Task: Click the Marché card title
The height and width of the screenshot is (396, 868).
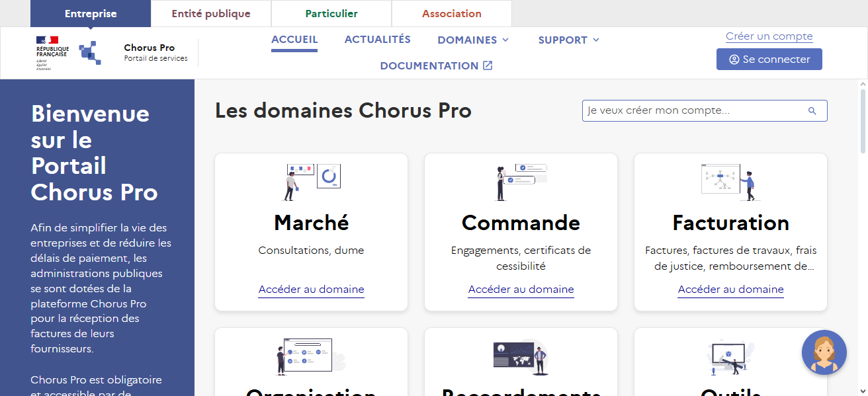Action: pos(312,223)
